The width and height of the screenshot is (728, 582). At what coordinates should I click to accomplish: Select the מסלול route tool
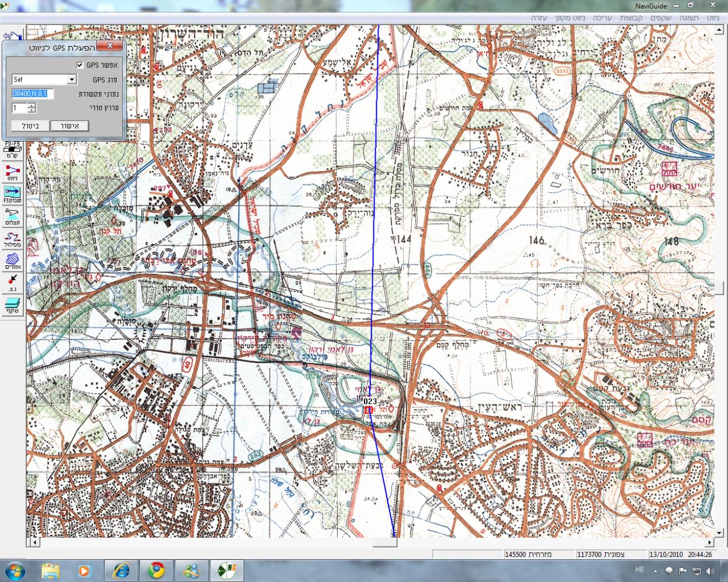12,238
